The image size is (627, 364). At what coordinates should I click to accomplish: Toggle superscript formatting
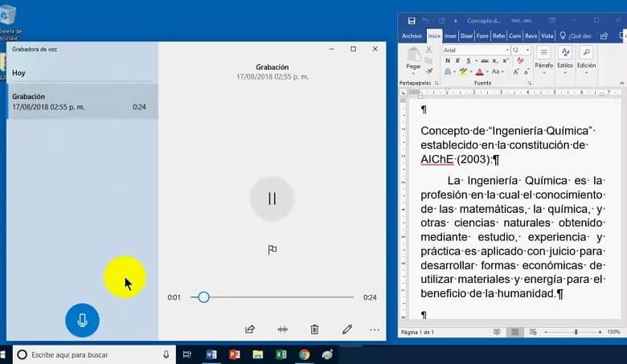click(506, 61)
